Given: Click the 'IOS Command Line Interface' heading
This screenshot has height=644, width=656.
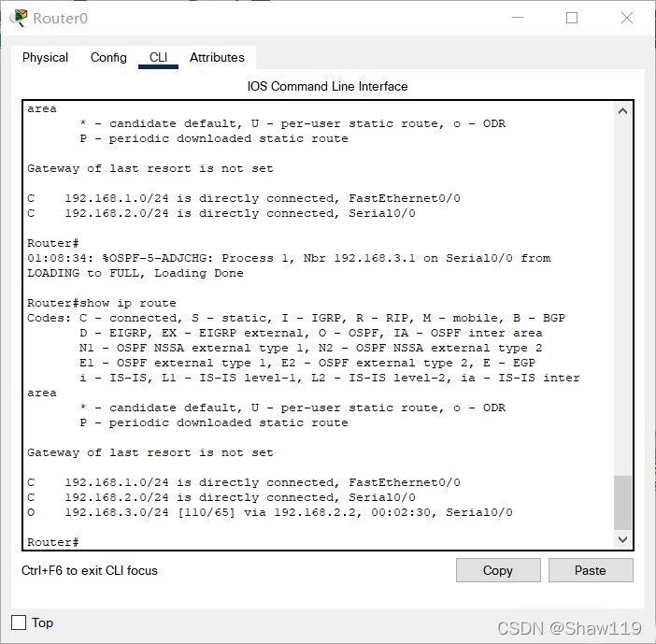Looking at the screenshot, I should [x=328, y=86].
